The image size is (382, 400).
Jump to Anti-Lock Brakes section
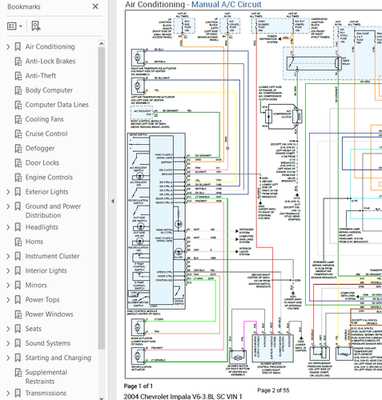[x=50, y=61]
